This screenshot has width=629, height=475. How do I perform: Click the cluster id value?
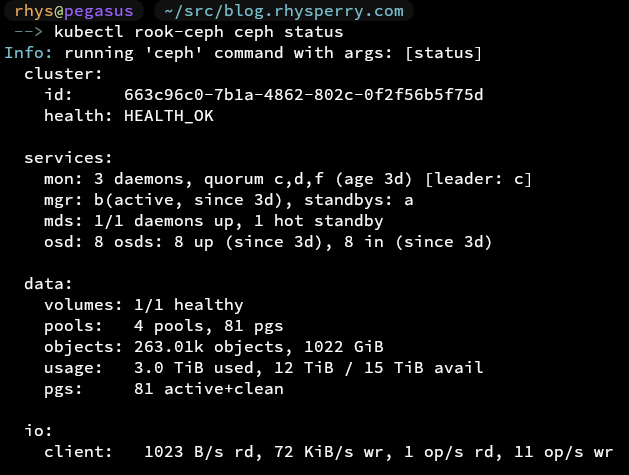coord(304,95)
